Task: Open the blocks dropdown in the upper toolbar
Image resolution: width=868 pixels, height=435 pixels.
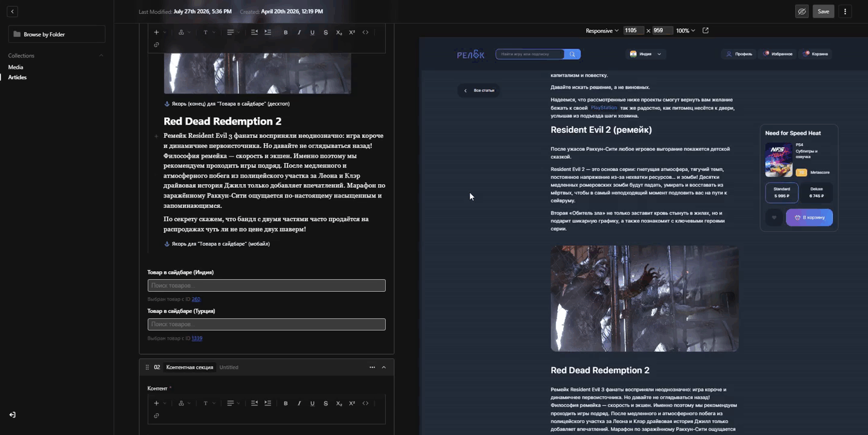Action: tap(184, 32)
